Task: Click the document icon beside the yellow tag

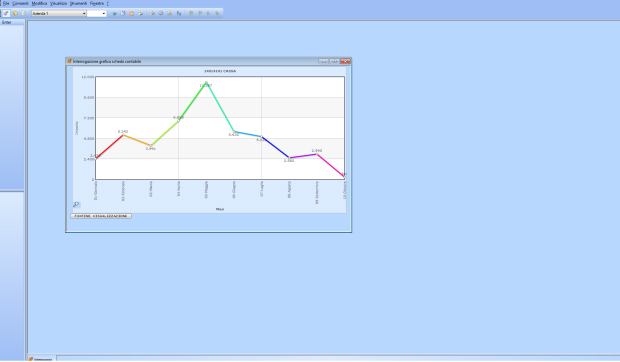Action: click(x=24, y=13)
